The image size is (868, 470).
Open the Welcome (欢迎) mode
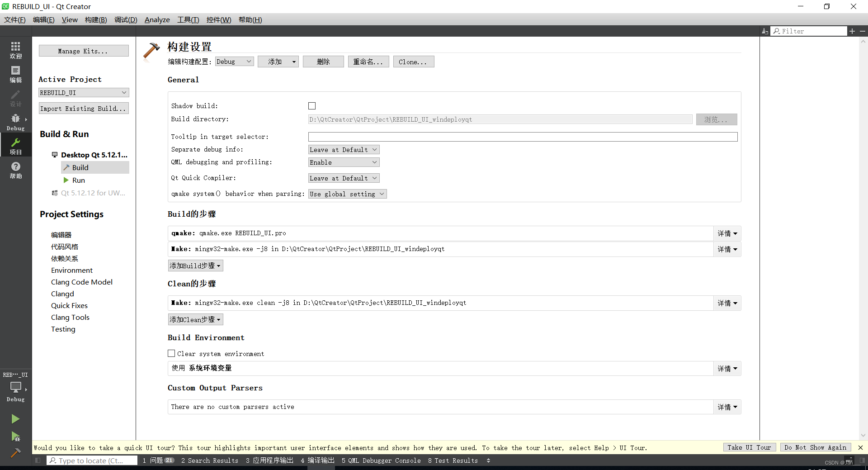pyautogui.click(x=16, y=50)
